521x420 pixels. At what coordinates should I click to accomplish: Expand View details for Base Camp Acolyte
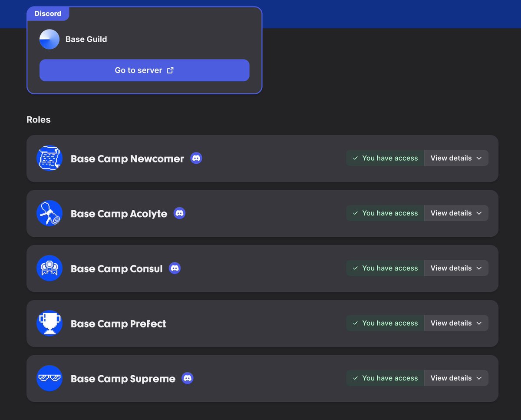point(456,213)
